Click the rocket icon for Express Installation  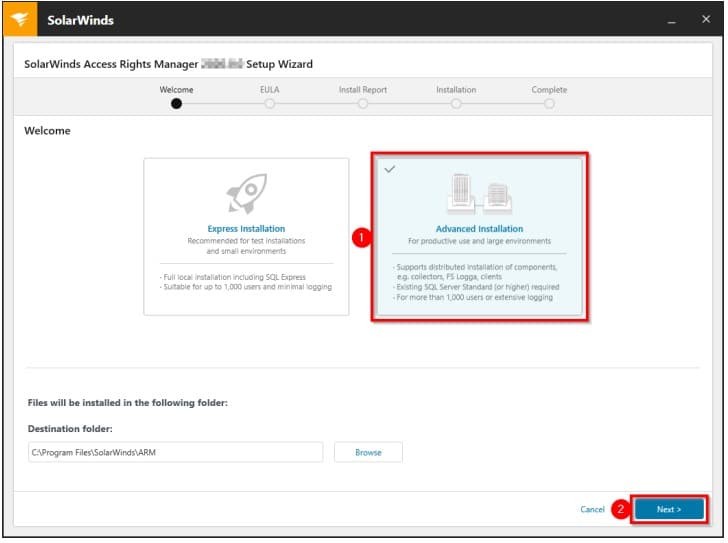point(247,194)
